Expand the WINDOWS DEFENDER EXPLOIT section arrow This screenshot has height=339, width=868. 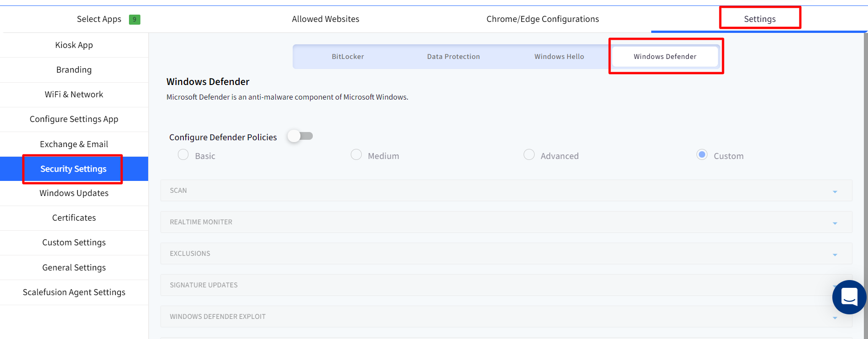(835, 318)
